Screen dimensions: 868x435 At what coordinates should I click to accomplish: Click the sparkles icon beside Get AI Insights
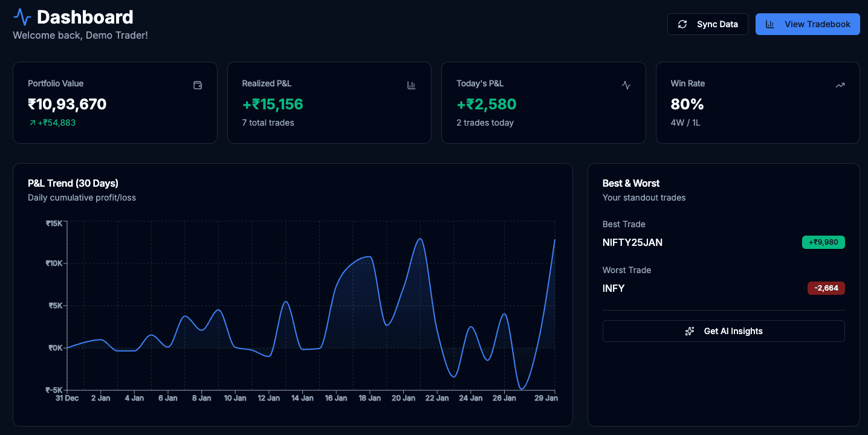coord(690,331)
